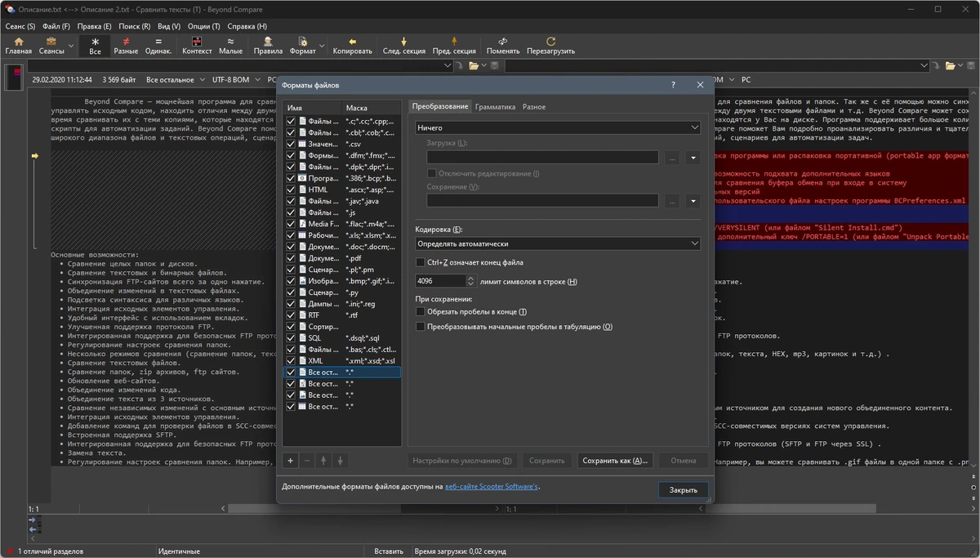Screen dimensions: 980x558
Task: Uncheck the RTF format checkbox
Action: click(291, 315)
